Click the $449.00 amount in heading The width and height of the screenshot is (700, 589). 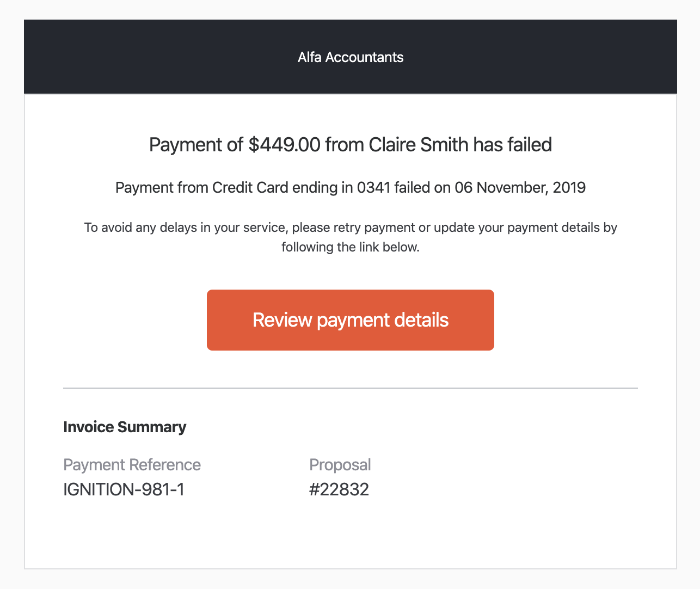pyautogui.click(x=284, y=145)
